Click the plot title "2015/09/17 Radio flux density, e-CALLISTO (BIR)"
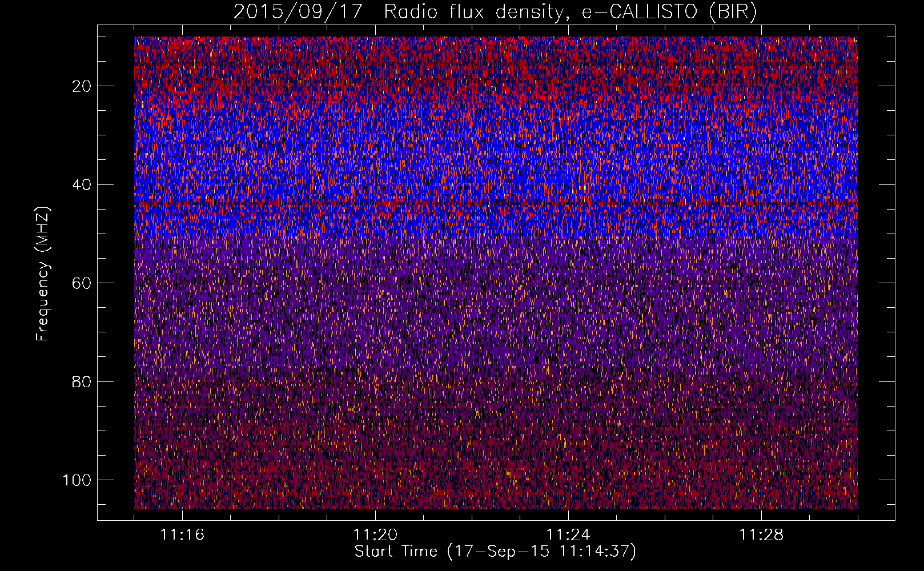This screenshot has width=924, height=571. (496, 12)
